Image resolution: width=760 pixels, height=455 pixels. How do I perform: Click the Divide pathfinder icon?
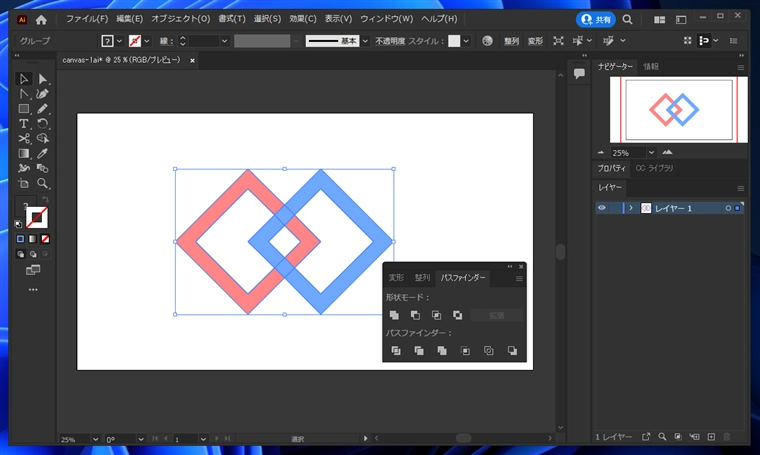coord(396,350)
